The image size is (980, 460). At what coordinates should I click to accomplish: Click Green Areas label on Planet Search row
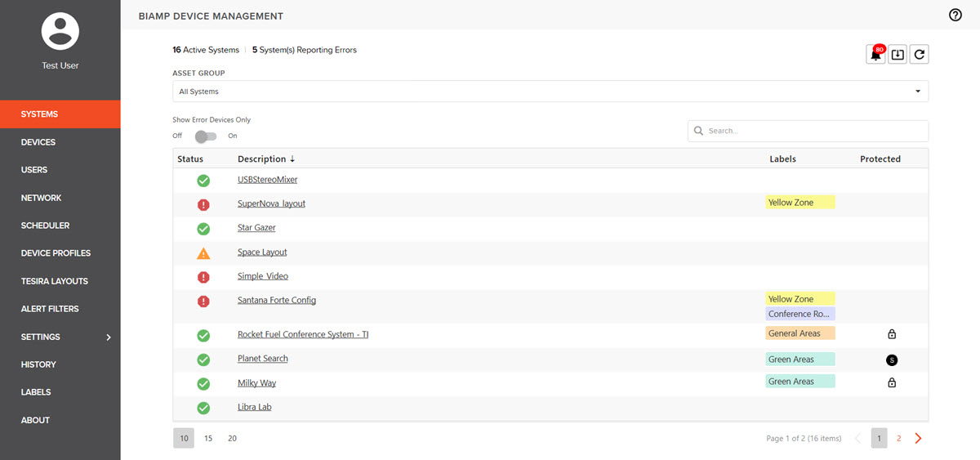coord(800,360)
